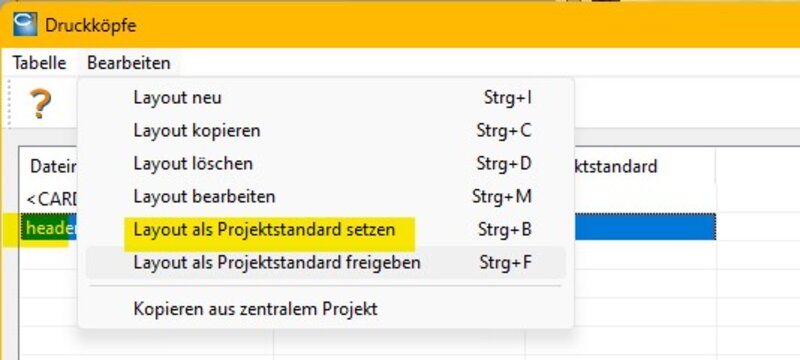Click the orange question mark help icon
Image resolution: width=800 pixels, height=360 pixels.
click(40, 104)
